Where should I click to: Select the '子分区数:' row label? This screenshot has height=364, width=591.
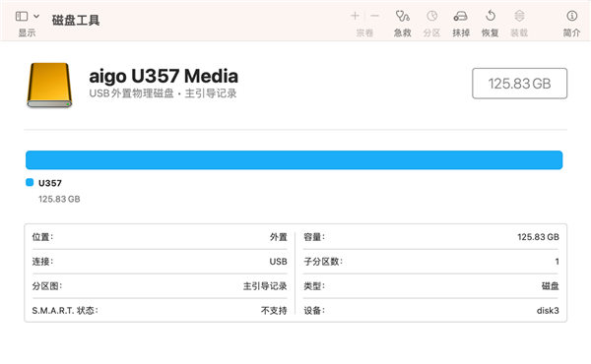click(323, 262)
